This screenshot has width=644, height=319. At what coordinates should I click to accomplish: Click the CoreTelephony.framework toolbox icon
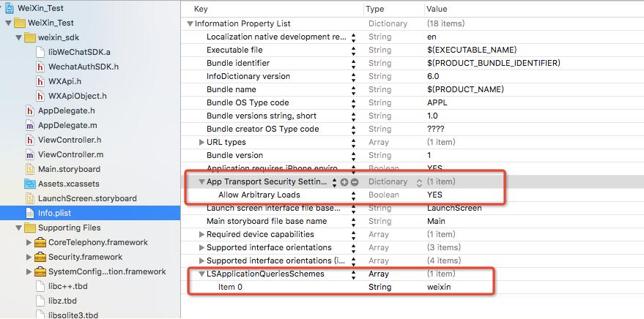[x=41, y=242]
